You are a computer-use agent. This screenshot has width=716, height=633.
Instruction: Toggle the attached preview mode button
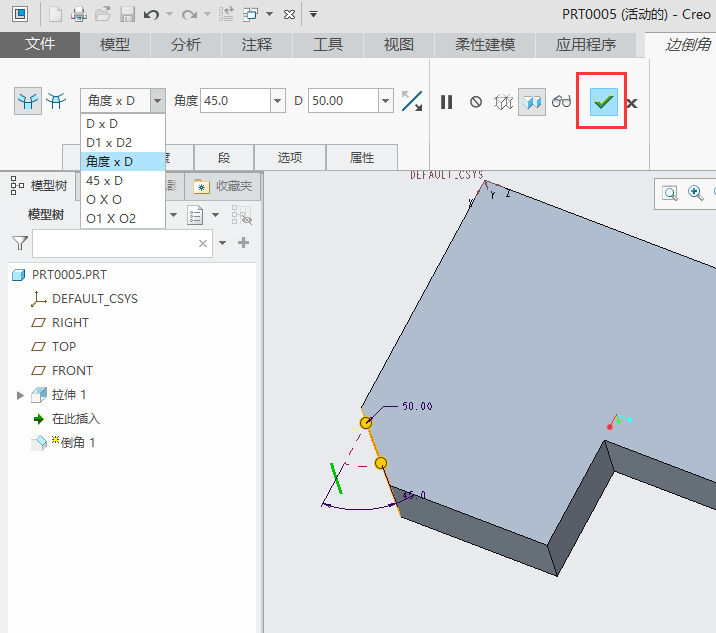click(532, 102)
